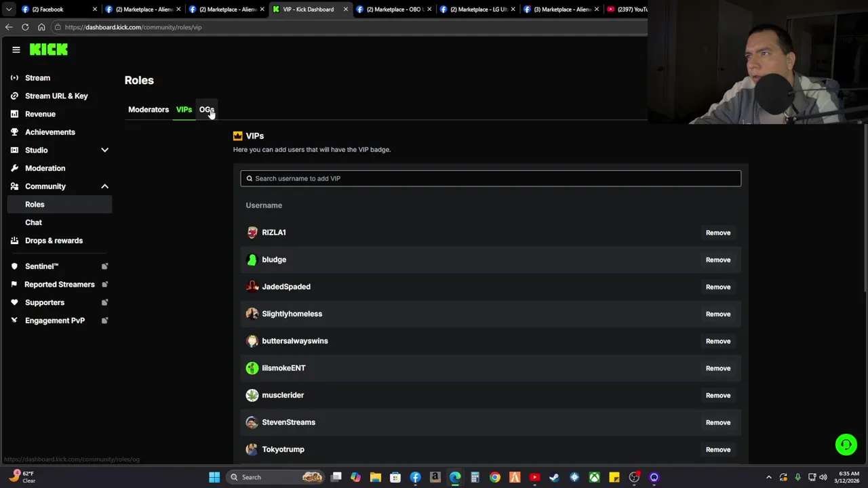Click Slightlyhomeless avatar icon
Image resolution: width=868 pixels, height=488 pixels.
pyautogui.click(x=252, y=314)
